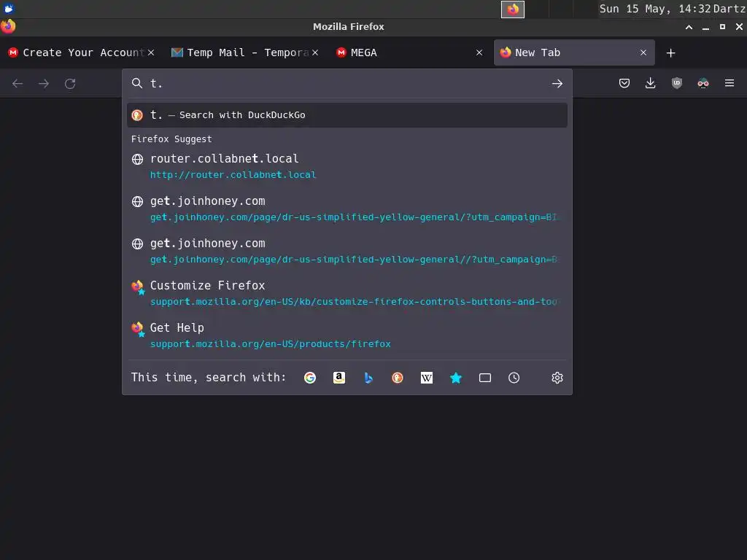Search this time with DuckDuckGo icon
The image size is (747, 560).
point(398,378)
